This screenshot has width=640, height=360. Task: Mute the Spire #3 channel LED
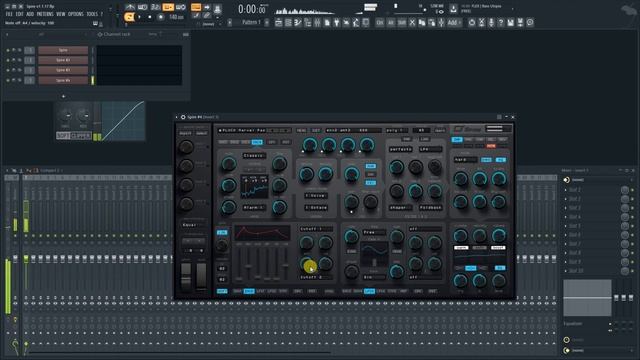tap(7, 70)
